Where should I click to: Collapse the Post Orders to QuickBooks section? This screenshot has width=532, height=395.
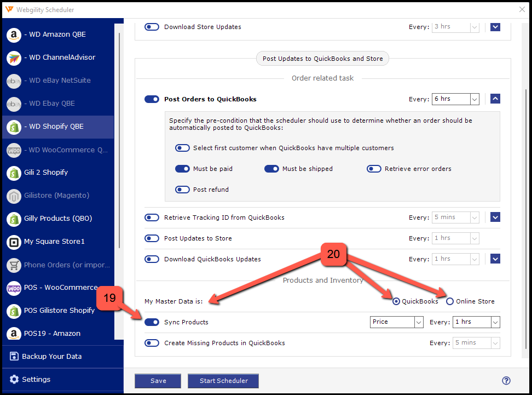(495, 99)
